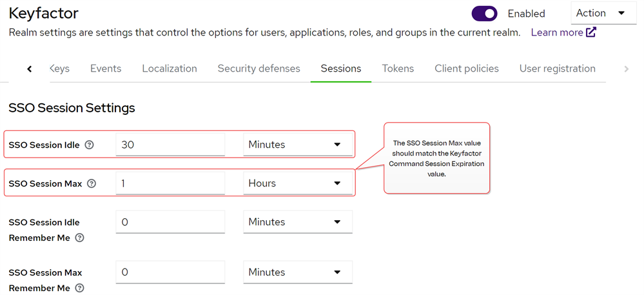Viewport: 644px width, 295px height.
Task: Click the external link icon by Learn more
Action: (591, 32)
